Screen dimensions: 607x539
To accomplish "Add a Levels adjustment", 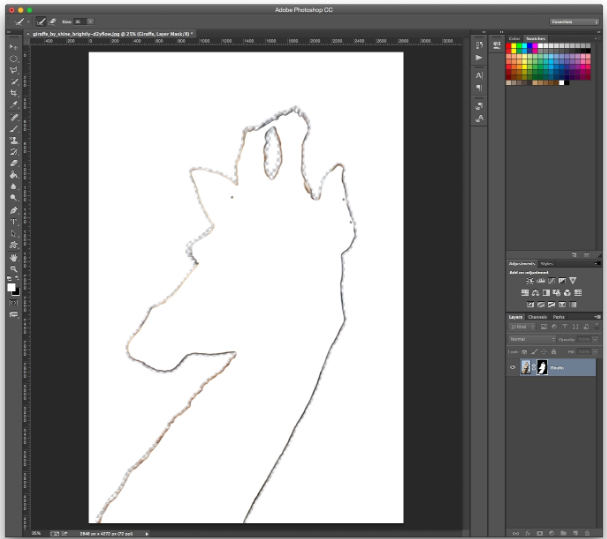I will tap(541, 281).
